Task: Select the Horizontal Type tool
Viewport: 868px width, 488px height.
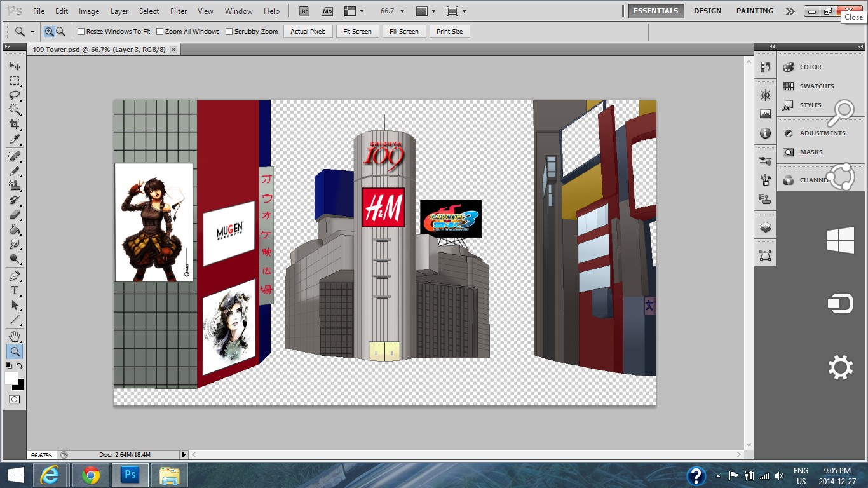Action: click(x=15, y=290)
